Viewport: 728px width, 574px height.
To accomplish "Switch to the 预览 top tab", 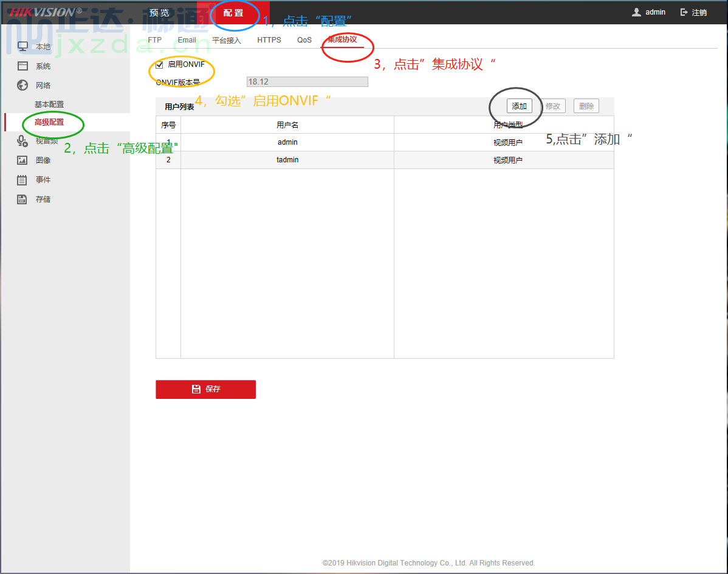I will pyautogui.click(x=159, y=13).
